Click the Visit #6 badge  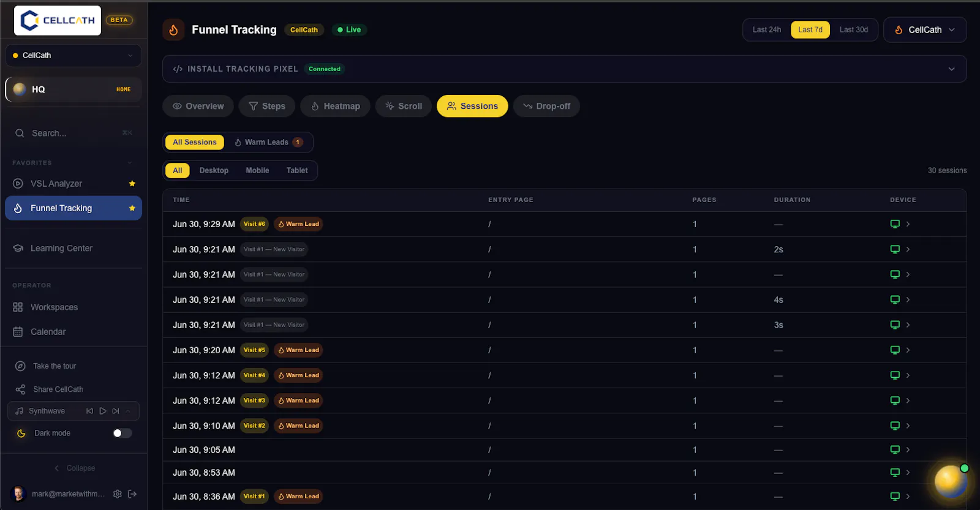pos(254,224)
